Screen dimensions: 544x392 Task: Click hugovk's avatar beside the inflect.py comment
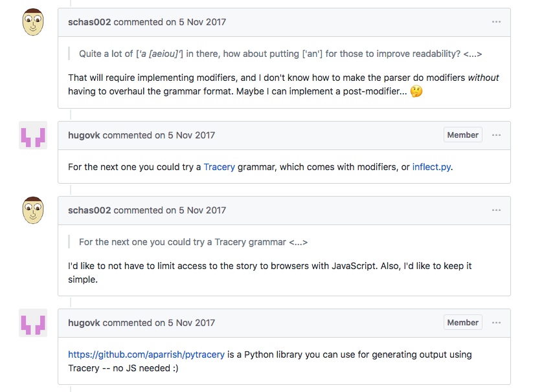point(33,135)
